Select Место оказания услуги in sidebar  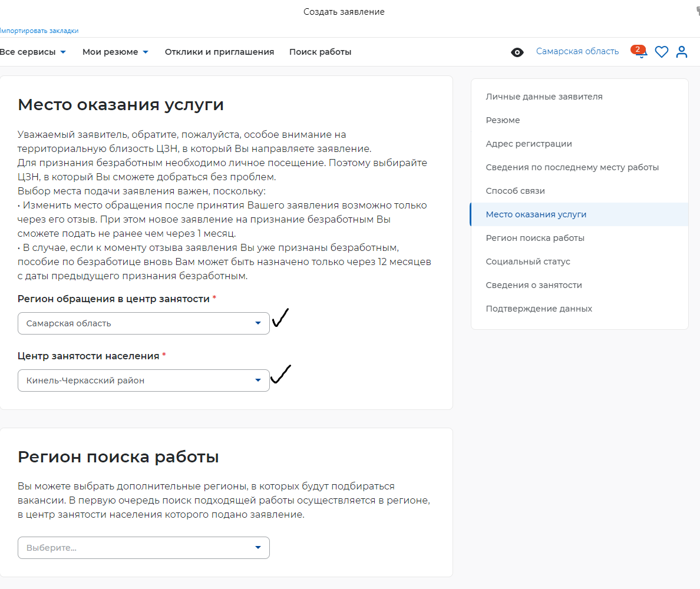tap(579, 214)
